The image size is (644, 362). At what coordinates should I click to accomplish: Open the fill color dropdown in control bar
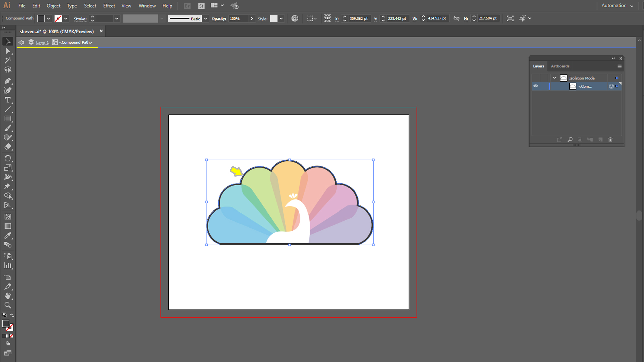pos(49,19)
